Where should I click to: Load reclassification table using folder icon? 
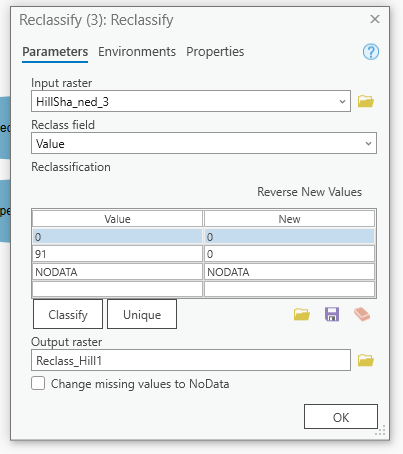coord(302,314)
